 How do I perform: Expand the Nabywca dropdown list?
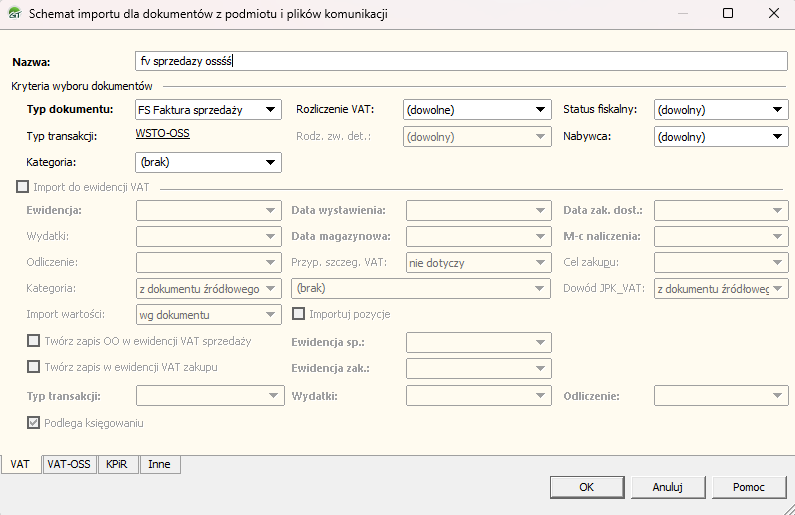pyautogui.click(x=721, y=136)
